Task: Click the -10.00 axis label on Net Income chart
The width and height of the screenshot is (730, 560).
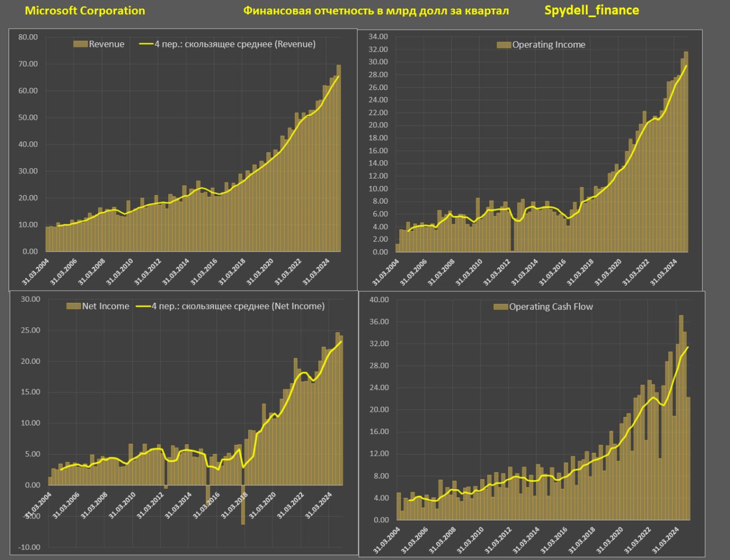Action: [x=30, y=547]
